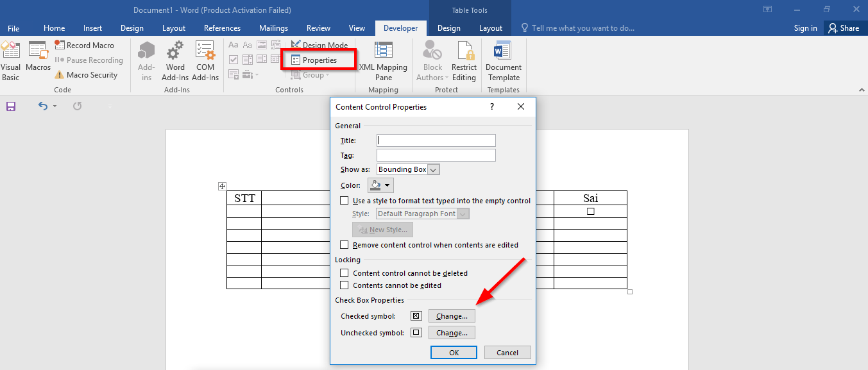868x370 pixels.
Task: Insert a Date Picker content control
Action: (x=275, y=59)
